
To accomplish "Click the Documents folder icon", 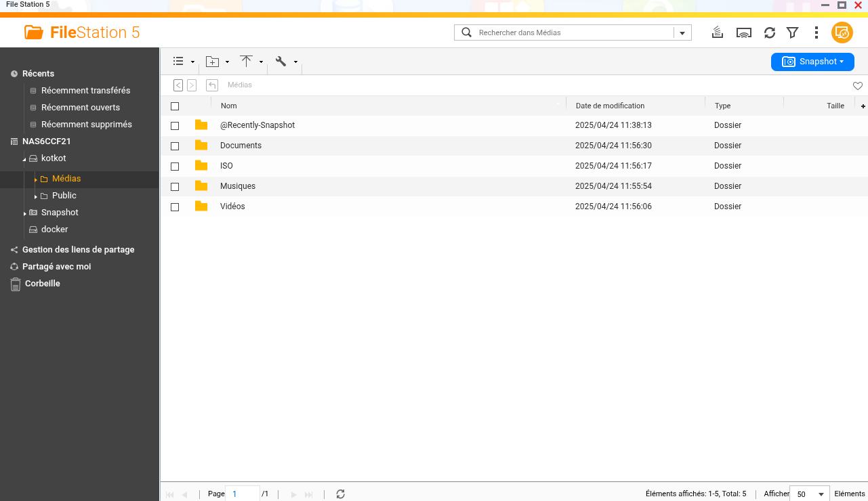I will (x=201, y=146).
